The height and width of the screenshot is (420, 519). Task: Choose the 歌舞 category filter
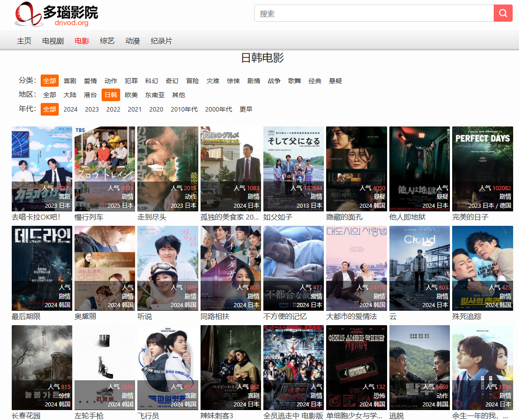(295, 81)
